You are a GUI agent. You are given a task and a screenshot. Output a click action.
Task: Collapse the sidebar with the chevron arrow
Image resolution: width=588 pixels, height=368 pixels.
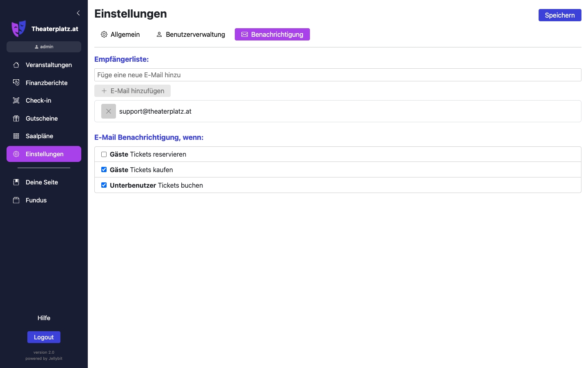point(78,13)
